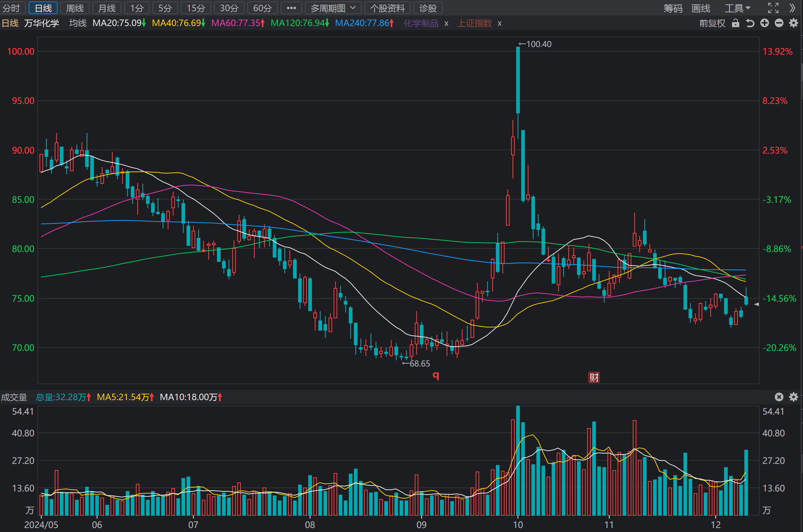Click the 10 month axis label
The width and height of the screenshot is (803, 532).
[x=518, y=525]
